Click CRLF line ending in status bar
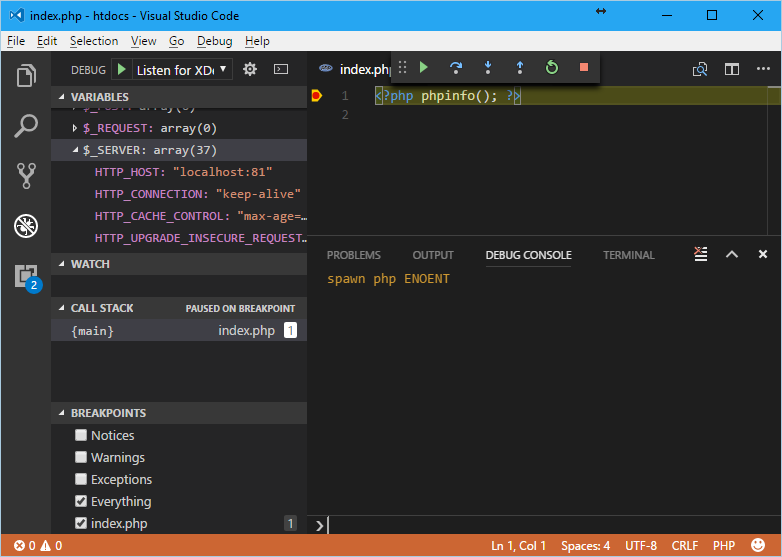 point(685,546)
